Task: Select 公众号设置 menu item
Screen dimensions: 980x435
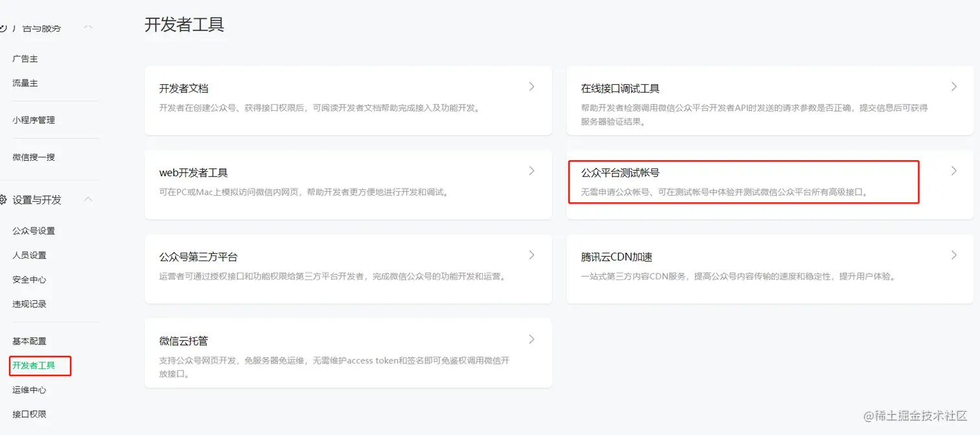Action: (x=34, y=231)
